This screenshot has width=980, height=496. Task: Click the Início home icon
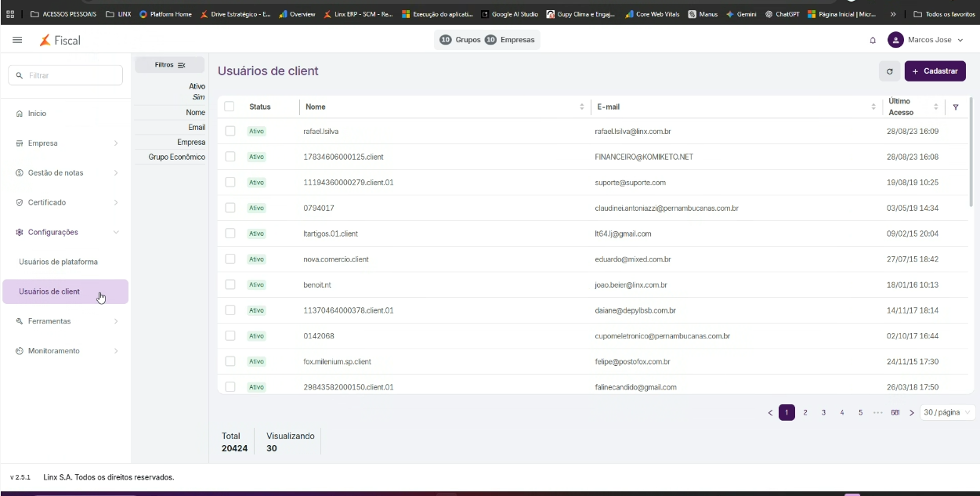[x=20, y=114]
